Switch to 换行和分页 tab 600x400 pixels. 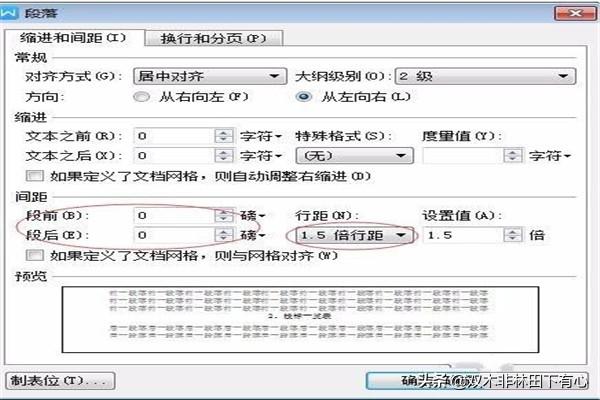click(x=214, y=39)
